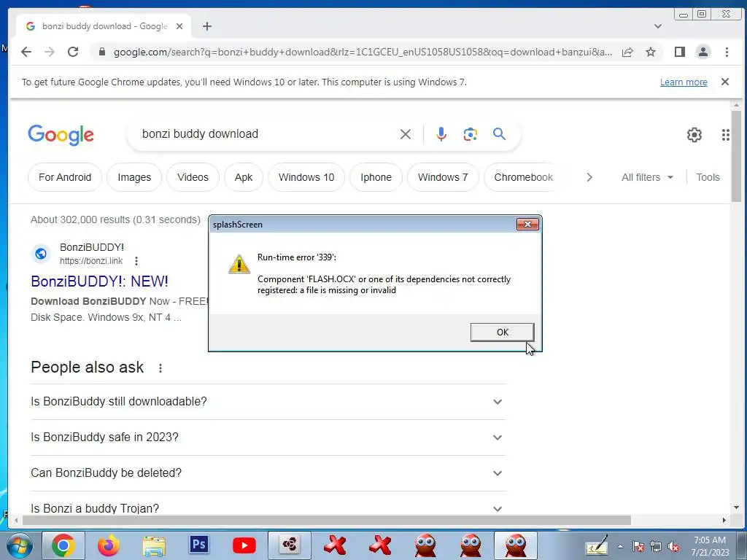Click the muted volume tray icon
Image resolution: width=747 pixels, height=560 pixels.
(673, 547)
